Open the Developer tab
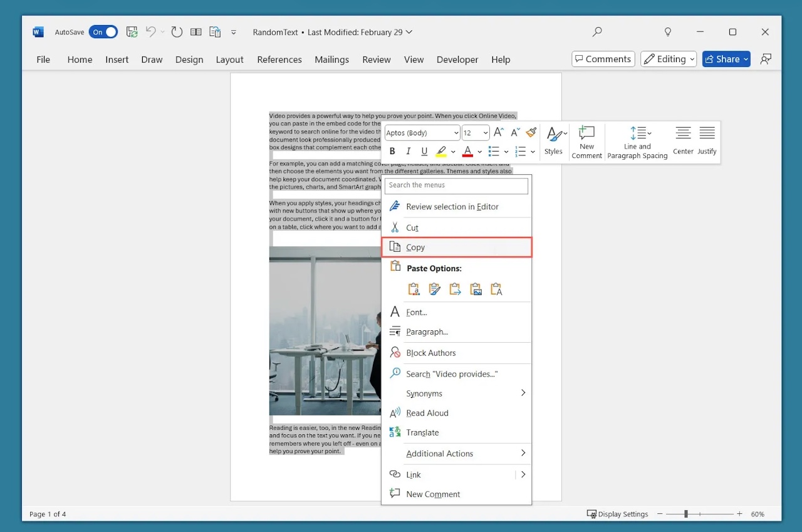Screen dimensions: 802x532 point(457,60)
